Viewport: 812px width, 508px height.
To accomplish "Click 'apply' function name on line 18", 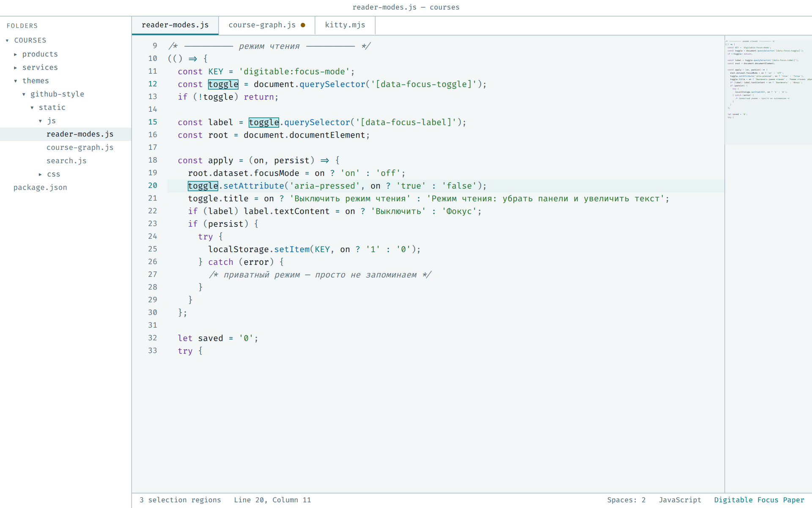I will [221, 160].
